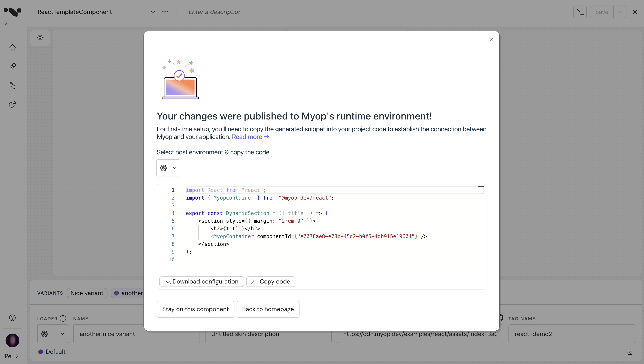Click code line 2 import MyopContainer

[x=260, y=198]
